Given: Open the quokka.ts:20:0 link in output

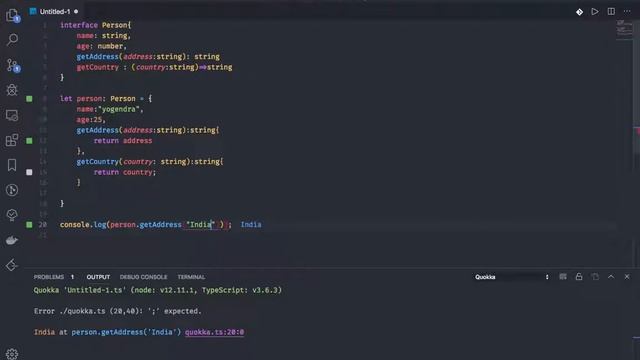Looking at the screenshot, I should (x=214, y=332).
